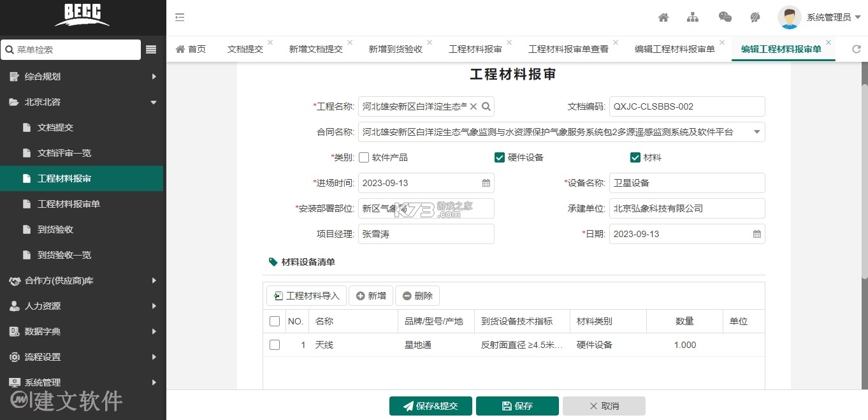This screenshot has height=420, width=868.
Task: Click the 1.000 quantity cell
Action: point(685,345)
